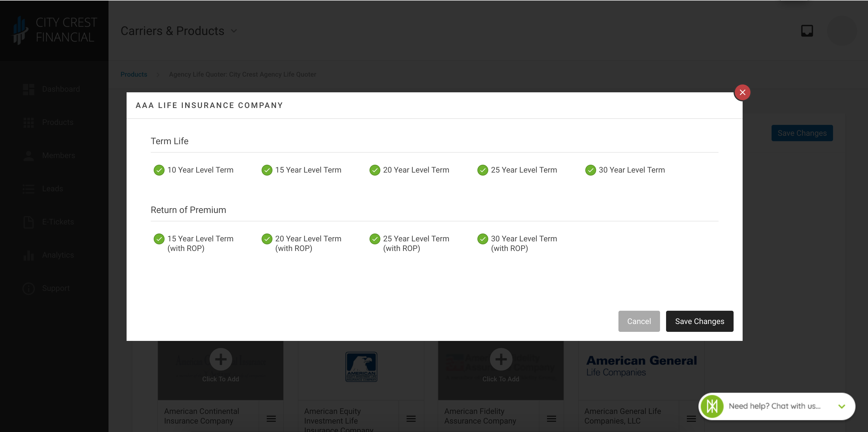Click the Leads list icon
The width and height of the screenshot is (868, 432).
(x=29, y=189)
